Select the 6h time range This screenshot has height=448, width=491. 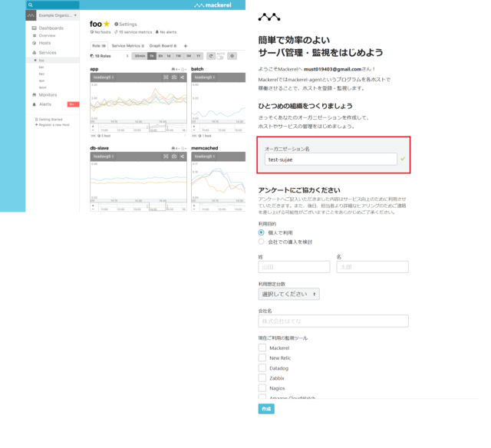[160, 56]
